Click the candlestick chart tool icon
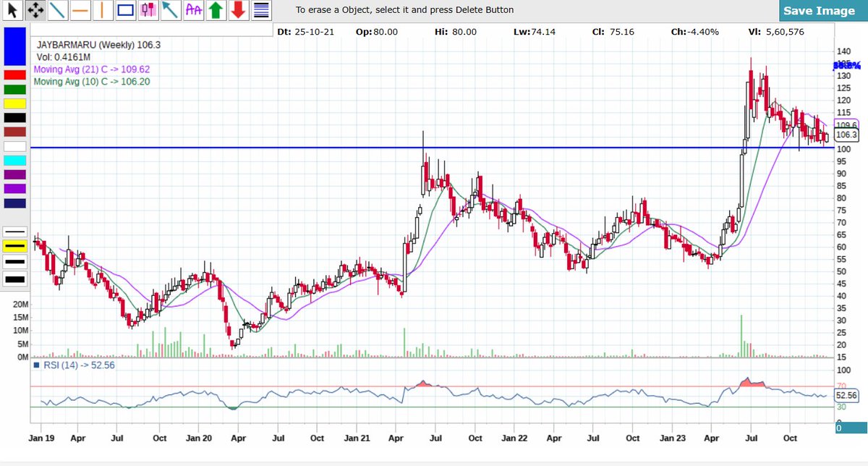The height and width of the screenshot is (466, 868). tap(148, 10)
